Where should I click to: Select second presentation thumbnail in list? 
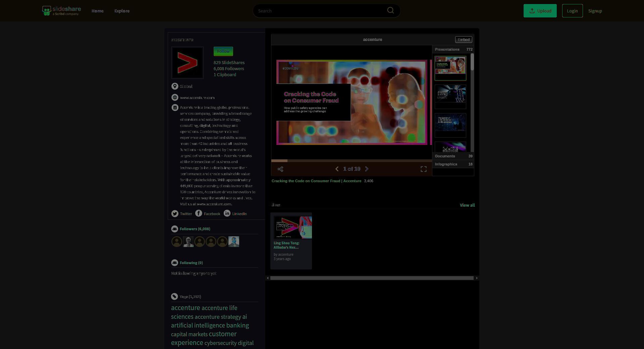(x=450, y=97)
